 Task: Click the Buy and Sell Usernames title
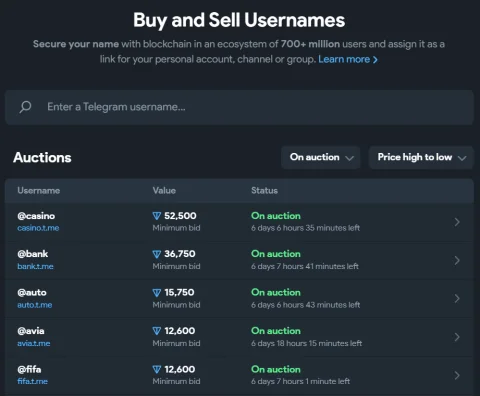click(x=239, y=20)
